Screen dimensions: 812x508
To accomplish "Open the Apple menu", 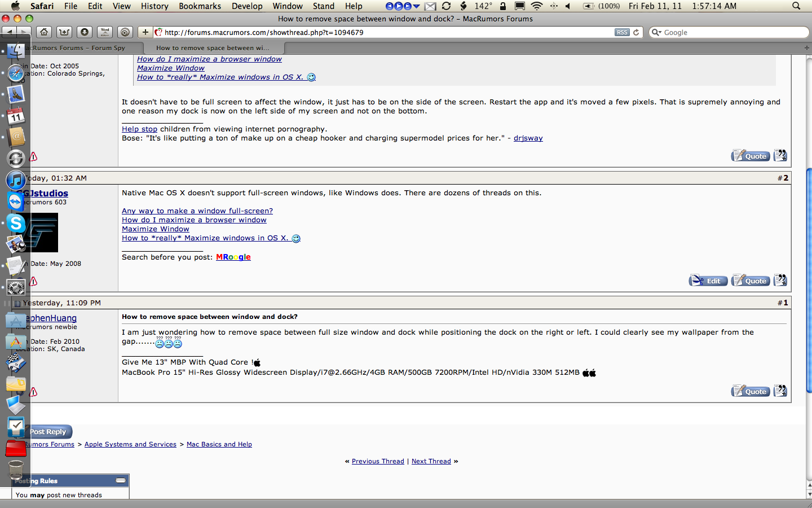I will click(x=15, y=6).
